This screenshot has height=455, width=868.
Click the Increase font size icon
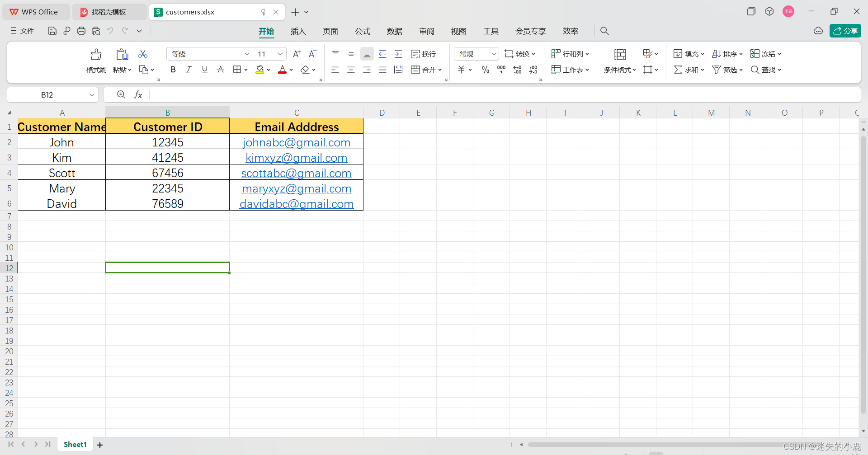click(297, 54)
